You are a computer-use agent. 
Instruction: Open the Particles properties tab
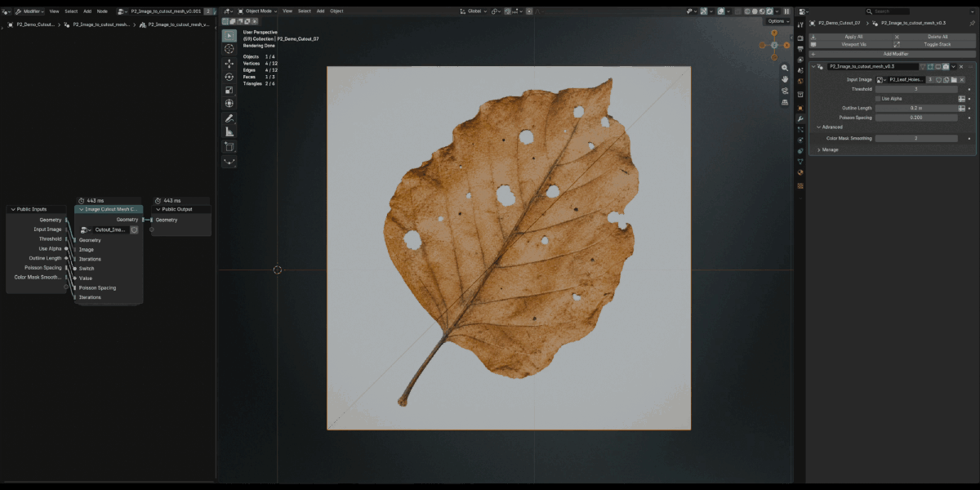[x=800, y=129]
